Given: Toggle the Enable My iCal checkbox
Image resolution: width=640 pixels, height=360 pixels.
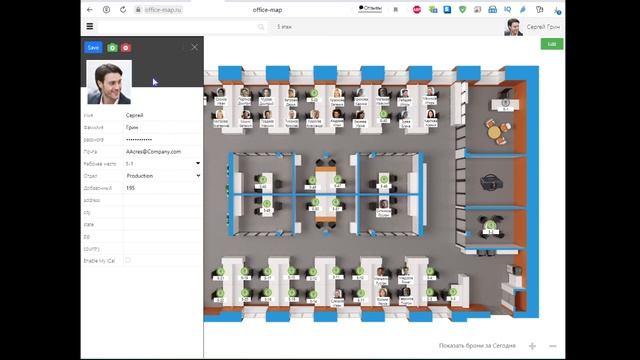Looking at the screenshot, I should pos(128,260).
